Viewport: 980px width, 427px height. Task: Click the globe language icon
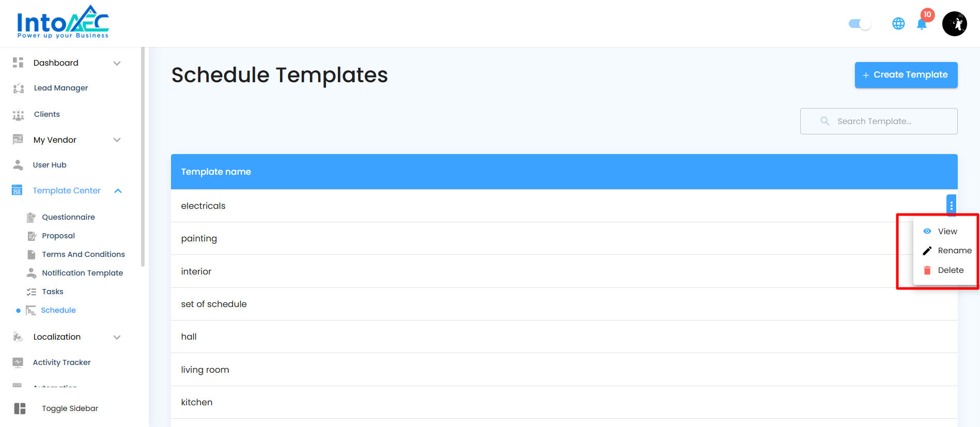898,24
